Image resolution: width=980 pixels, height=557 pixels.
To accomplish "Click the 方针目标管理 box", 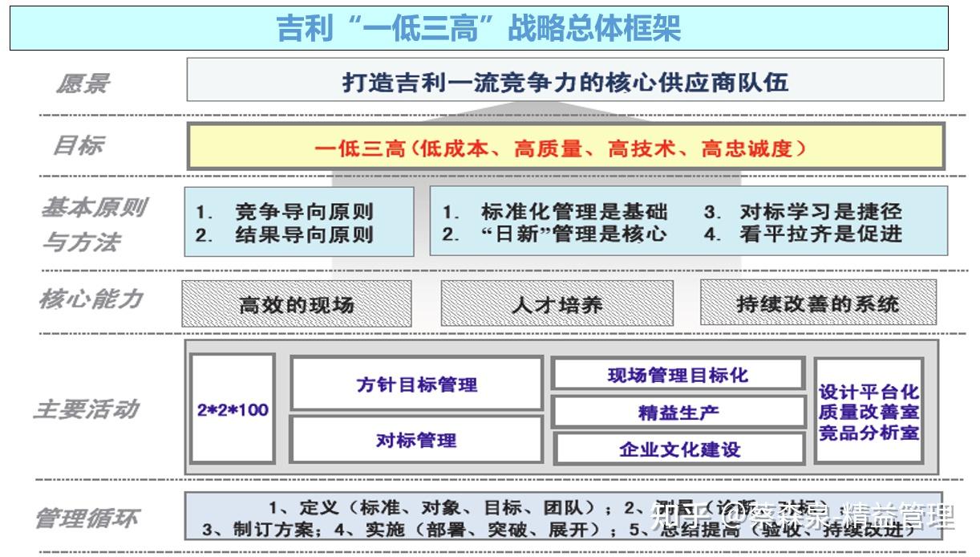I will (x=416, y=384).
